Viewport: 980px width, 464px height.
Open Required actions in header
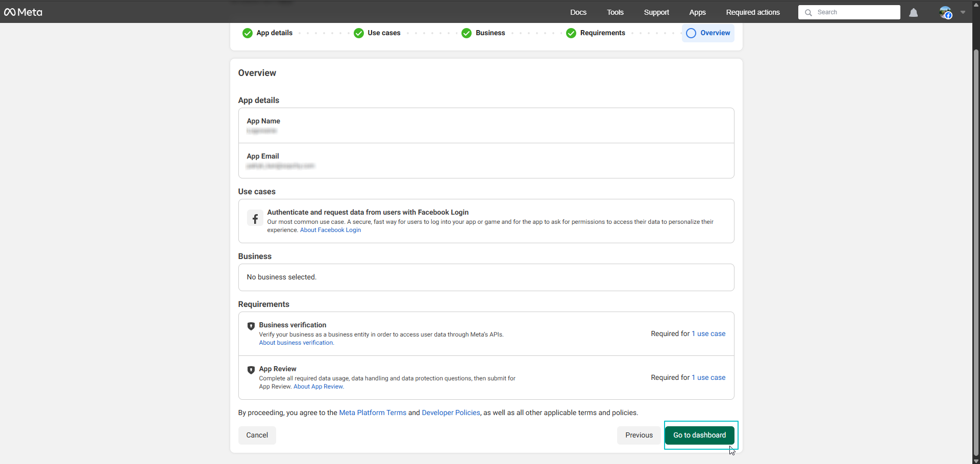click(753, 12)
